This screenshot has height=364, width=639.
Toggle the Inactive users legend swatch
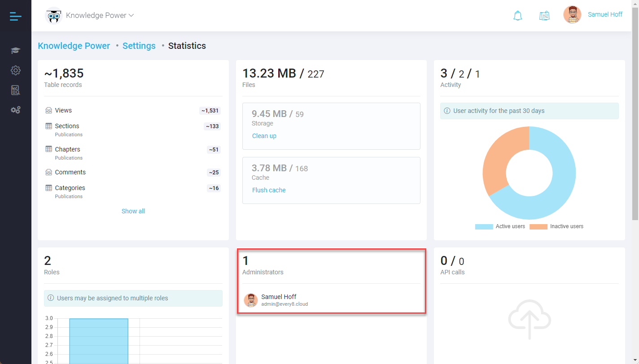(538, 227)
